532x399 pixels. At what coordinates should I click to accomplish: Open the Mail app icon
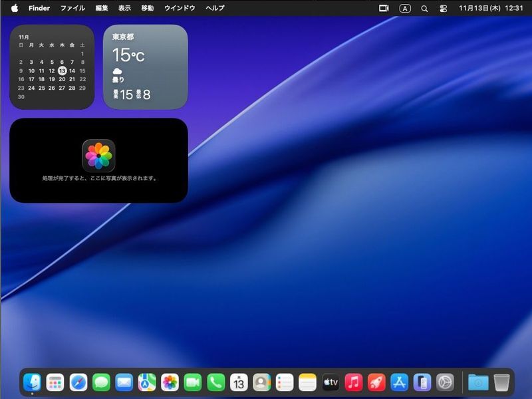click(124, 382)
